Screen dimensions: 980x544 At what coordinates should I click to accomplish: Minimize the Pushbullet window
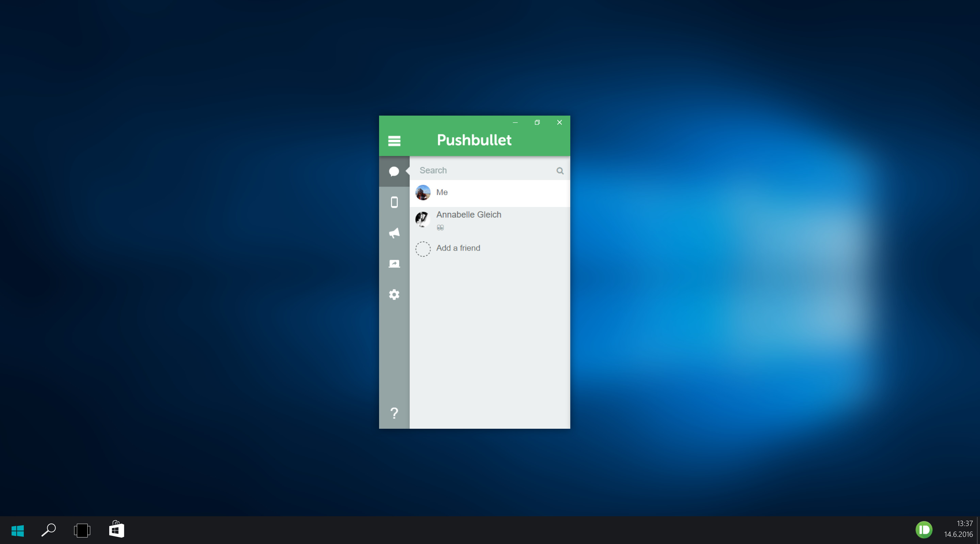515,122
